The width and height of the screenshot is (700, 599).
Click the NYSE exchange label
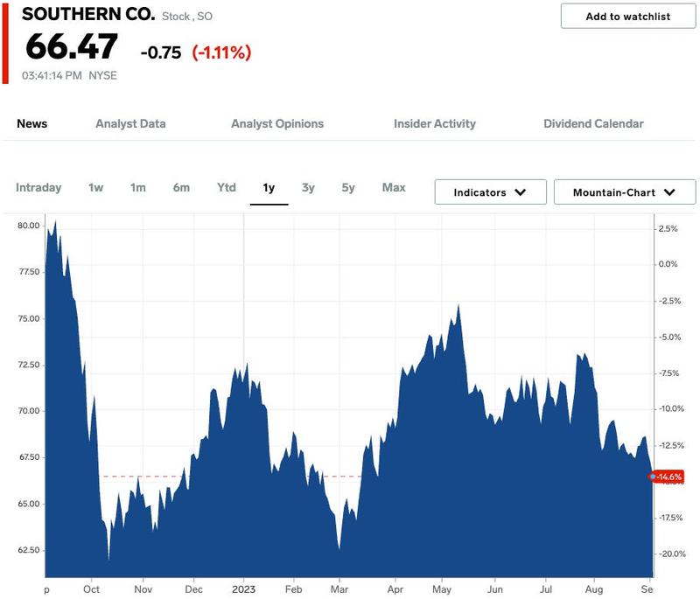(102, 75)
